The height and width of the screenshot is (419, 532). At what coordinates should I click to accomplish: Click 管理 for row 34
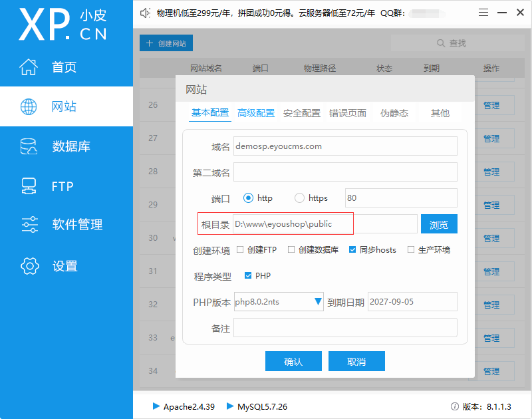[x=491, y=371]
